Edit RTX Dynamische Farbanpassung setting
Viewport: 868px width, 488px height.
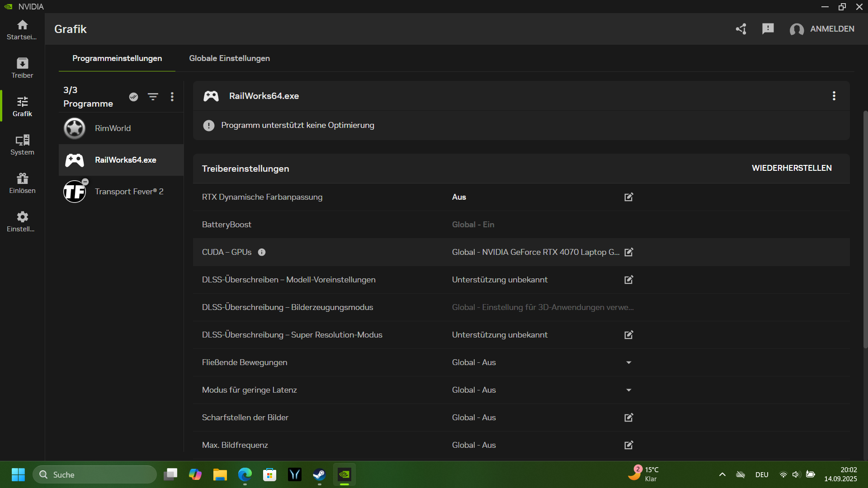pyautogui.click(x=628, y=197)
